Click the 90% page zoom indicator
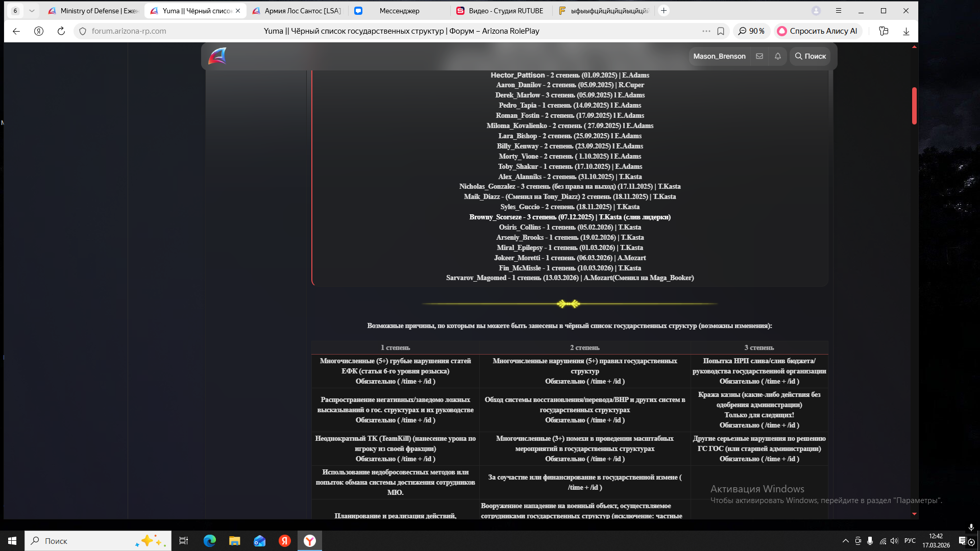Image resolution: width=980 pixels, height=551 pixels. point(751,31)
